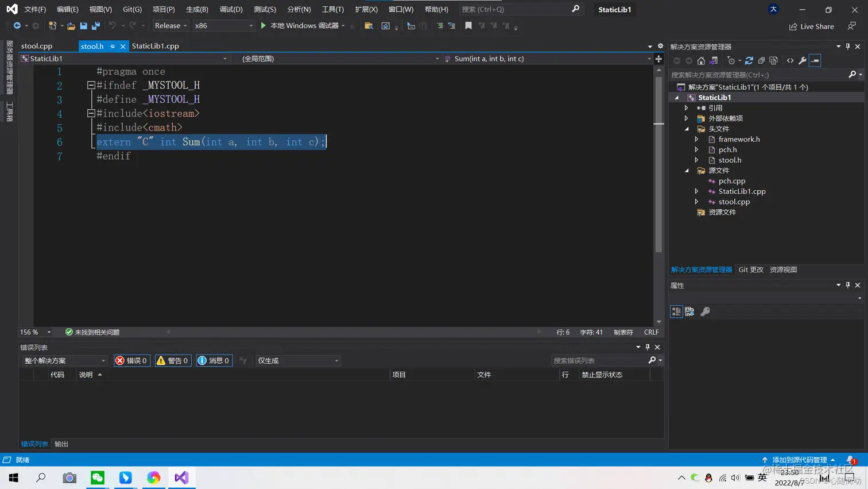Image resolution: width=868 pixels, height=489 pixels.
Task: Click the show all files icon
Action: pos(774,60)
